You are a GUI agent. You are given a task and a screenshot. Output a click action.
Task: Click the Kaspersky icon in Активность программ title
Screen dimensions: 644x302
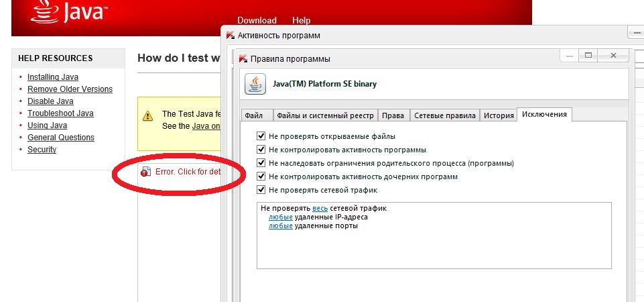coord(231,36)
